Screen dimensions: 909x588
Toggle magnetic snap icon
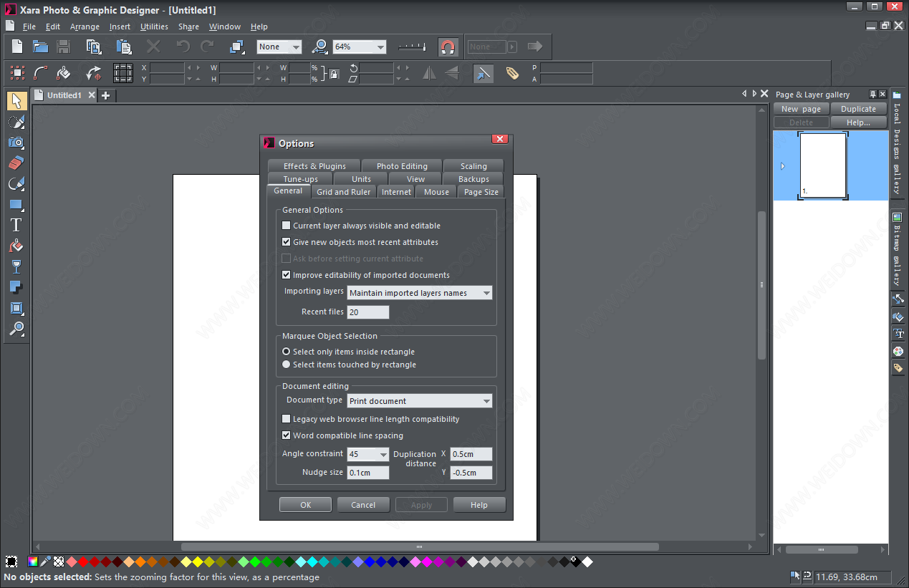(448, 47)
